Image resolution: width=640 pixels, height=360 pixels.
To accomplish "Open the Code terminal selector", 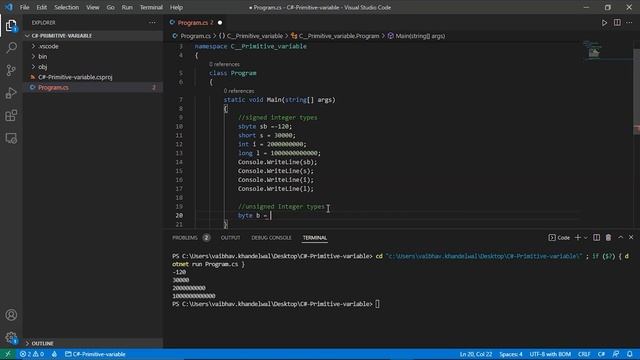I will [x=559, y=238].
